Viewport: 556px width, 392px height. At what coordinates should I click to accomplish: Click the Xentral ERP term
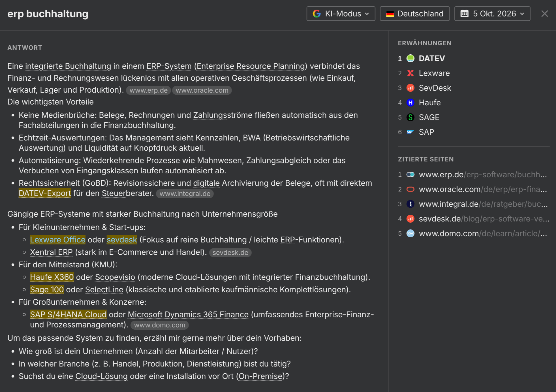pos(51,252)
